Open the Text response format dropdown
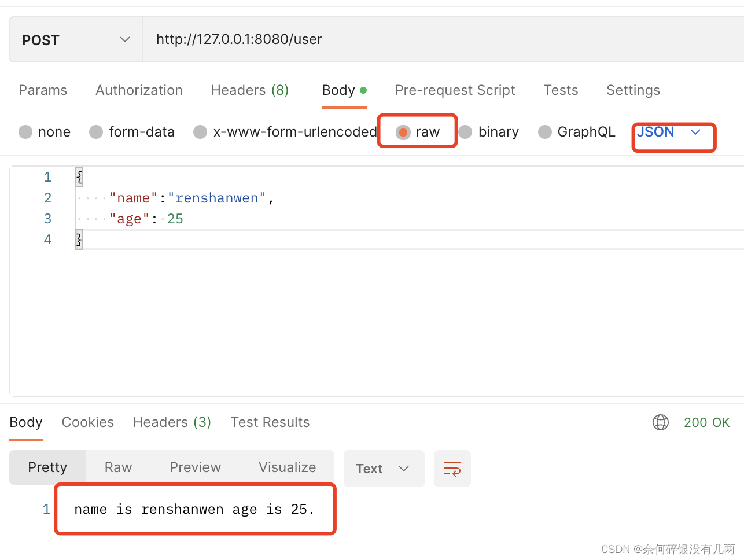Viewport: 744px width, 560px height. [384, 469]
